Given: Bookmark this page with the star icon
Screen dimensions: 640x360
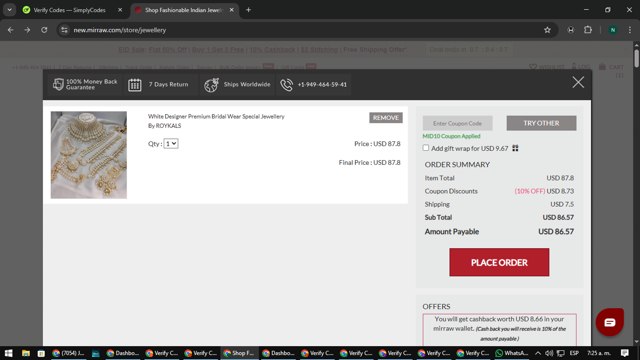Looking at the screenshot, I should pyautogui.click(x=547, y=30).
